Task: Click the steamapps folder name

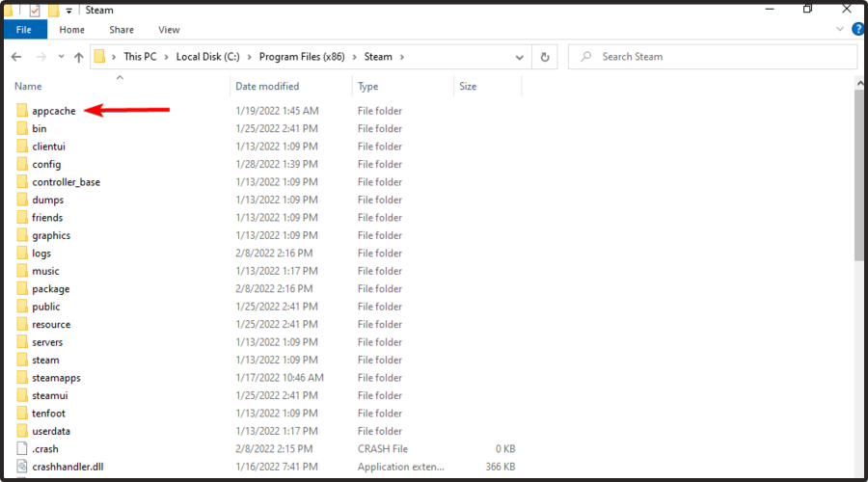Action: point(57,378)
